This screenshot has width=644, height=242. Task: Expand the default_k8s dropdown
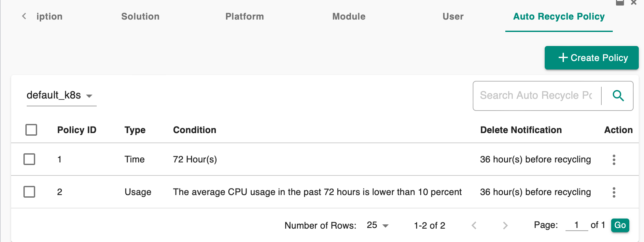(x=62, y=95)
